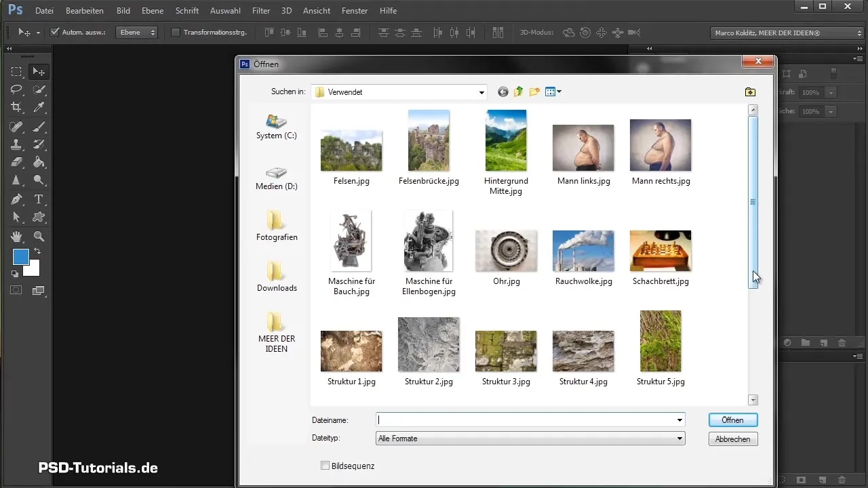
Task: Click the auto-align layers icon
Action: 498,33
